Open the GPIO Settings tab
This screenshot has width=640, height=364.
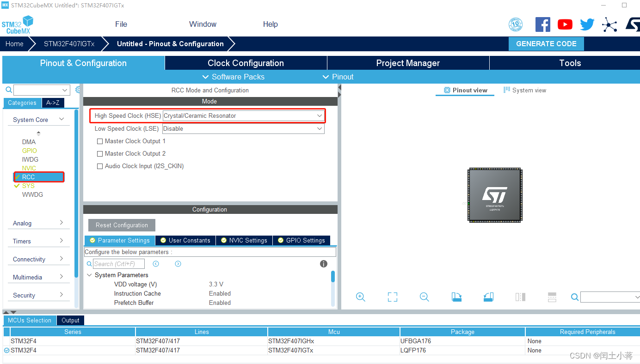tap(302, 241)
